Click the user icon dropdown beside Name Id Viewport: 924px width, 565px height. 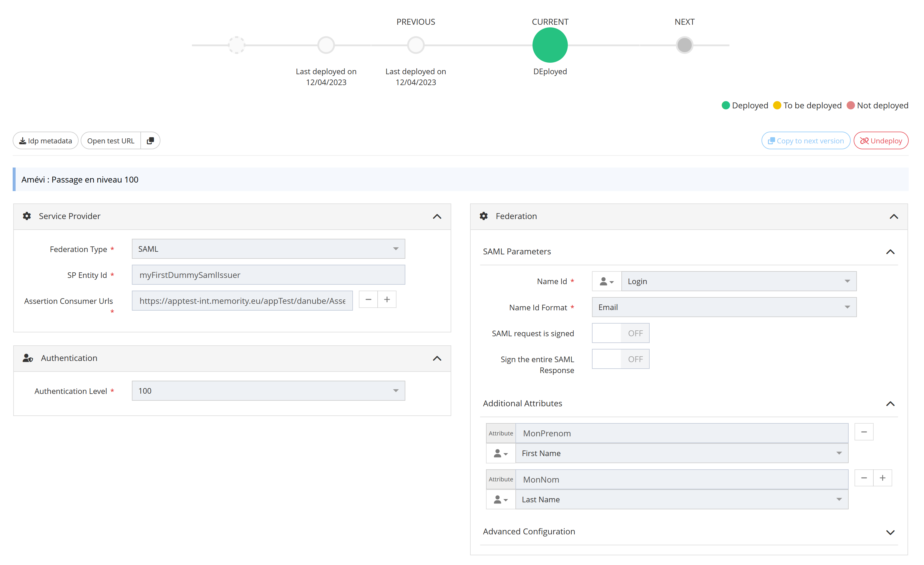[x=606, y=281]
